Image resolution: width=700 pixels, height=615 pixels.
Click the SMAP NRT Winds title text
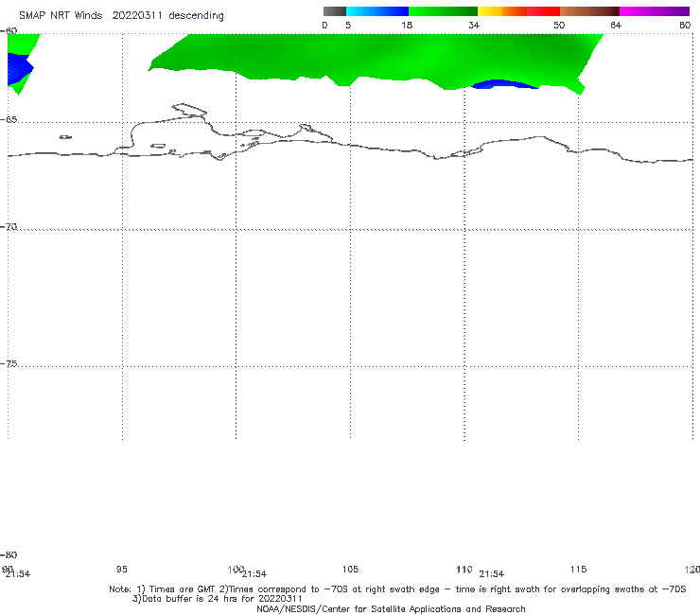coord(61,15)
